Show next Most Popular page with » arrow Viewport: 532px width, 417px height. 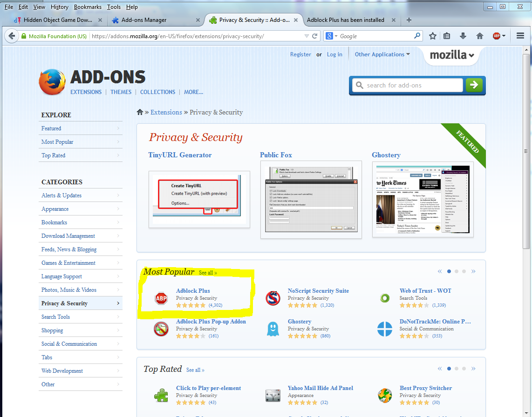point(473,271)
